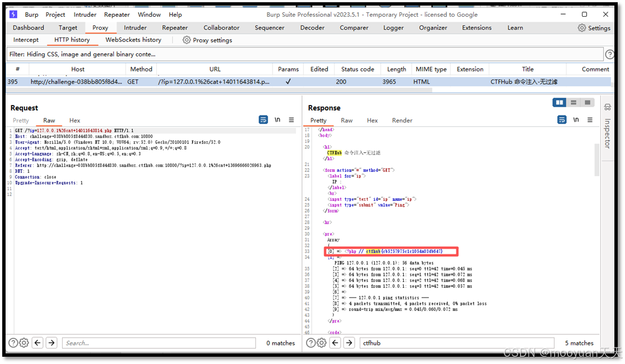
Task: Switch to the Comparer tab
Action: coord(354,28)
